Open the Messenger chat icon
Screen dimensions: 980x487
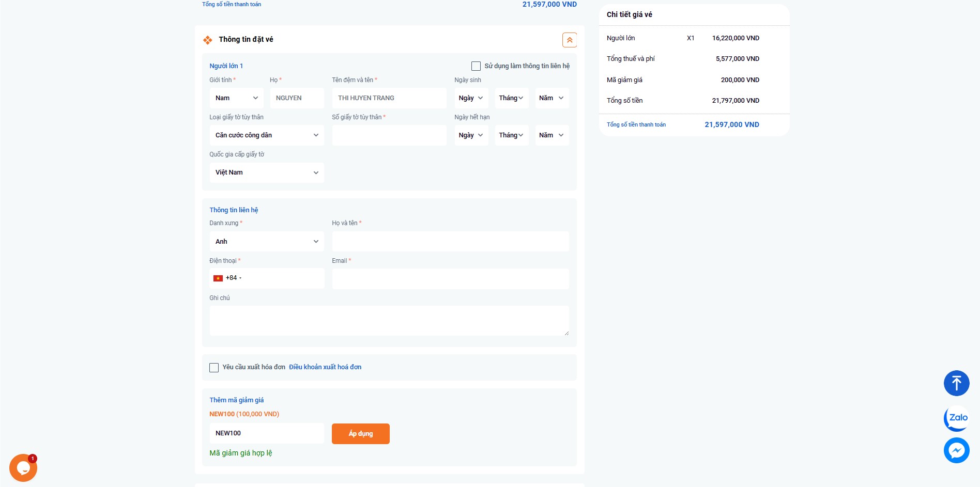point(956,450)
